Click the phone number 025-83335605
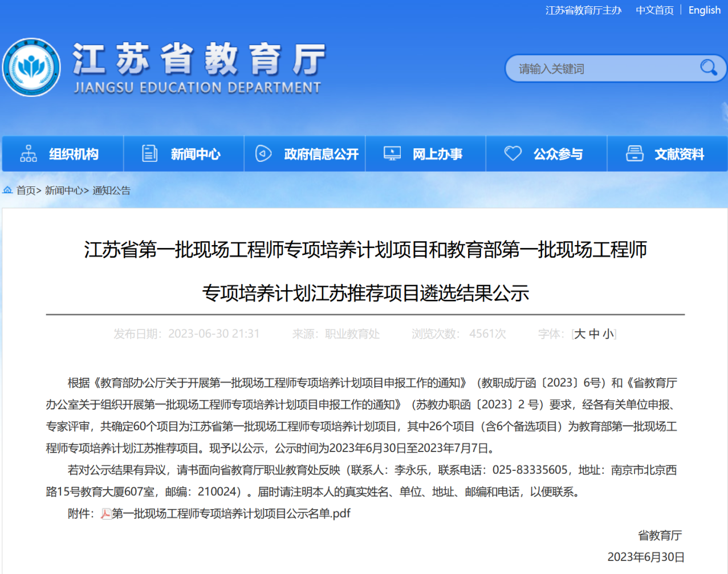 coord(530,470)
